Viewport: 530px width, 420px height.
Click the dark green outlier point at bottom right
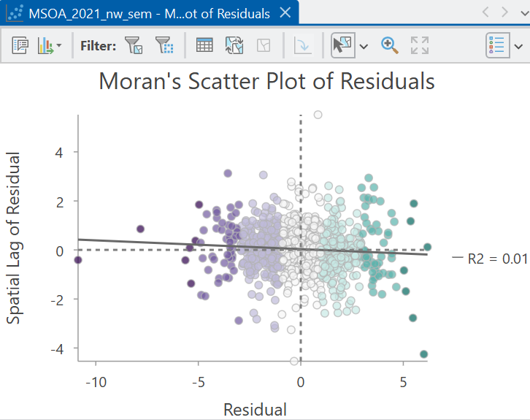tap(423, 354)
